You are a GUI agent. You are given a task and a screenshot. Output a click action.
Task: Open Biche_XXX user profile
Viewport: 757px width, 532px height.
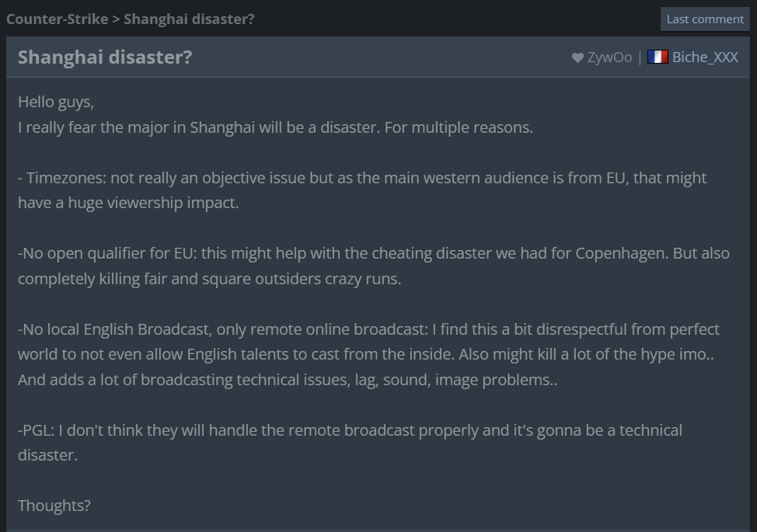(705, 57)
